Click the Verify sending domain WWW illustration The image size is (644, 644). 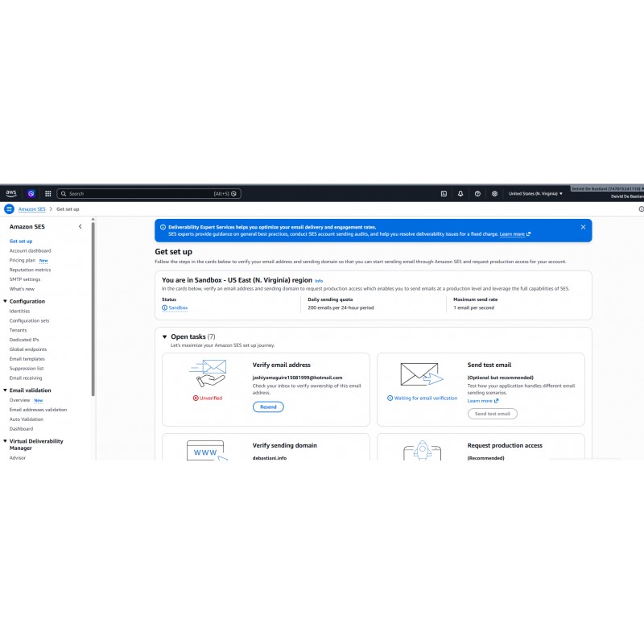pos(208,451)
